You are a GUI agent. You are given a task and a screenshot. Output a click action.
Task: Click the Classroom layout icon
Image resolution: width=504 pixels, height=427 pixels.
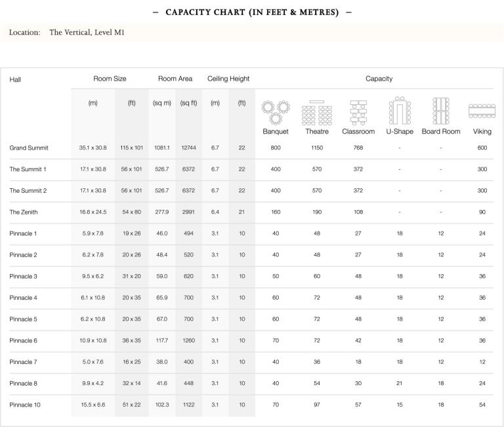tap(358, 112)
